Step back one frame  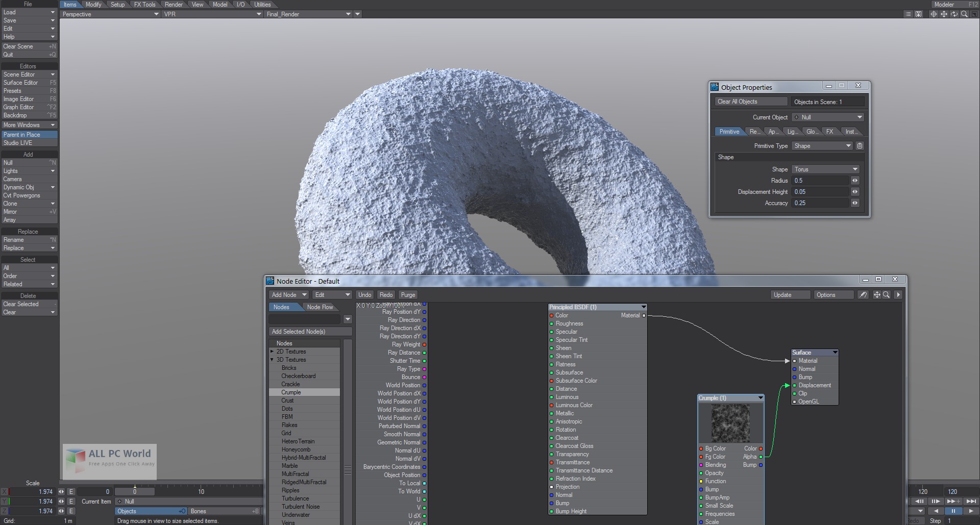tap(920, 502)
